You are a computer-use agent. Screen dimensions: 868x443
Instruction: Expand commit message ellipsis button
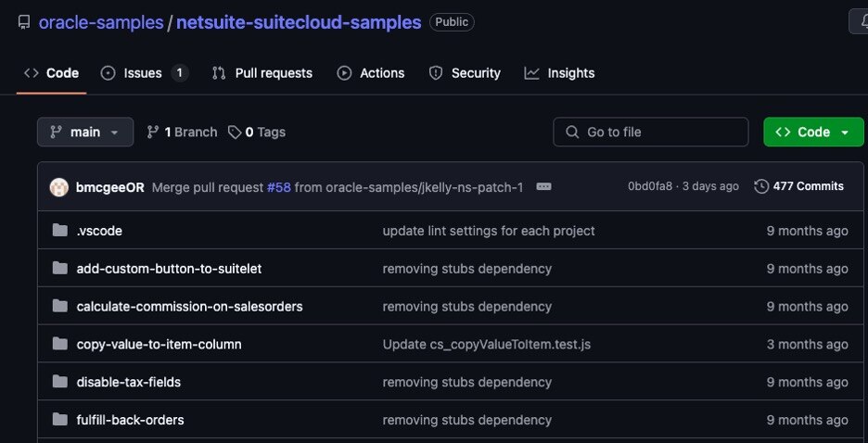[x=543, y=187]
